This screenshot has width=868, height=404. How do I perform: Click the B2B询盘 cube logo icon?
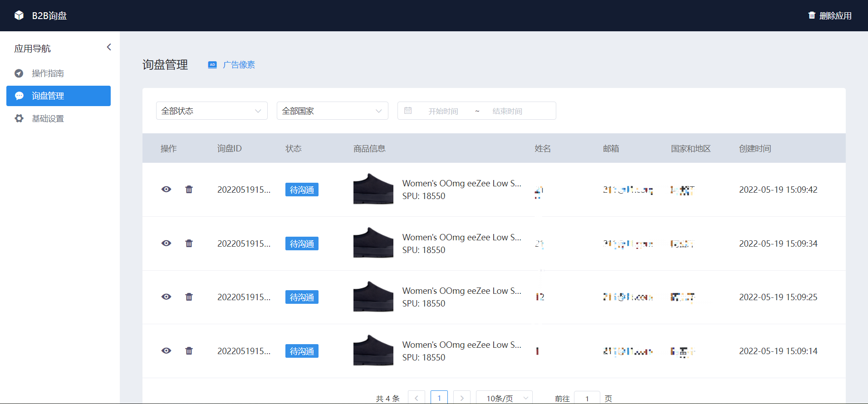coord(19,15)
